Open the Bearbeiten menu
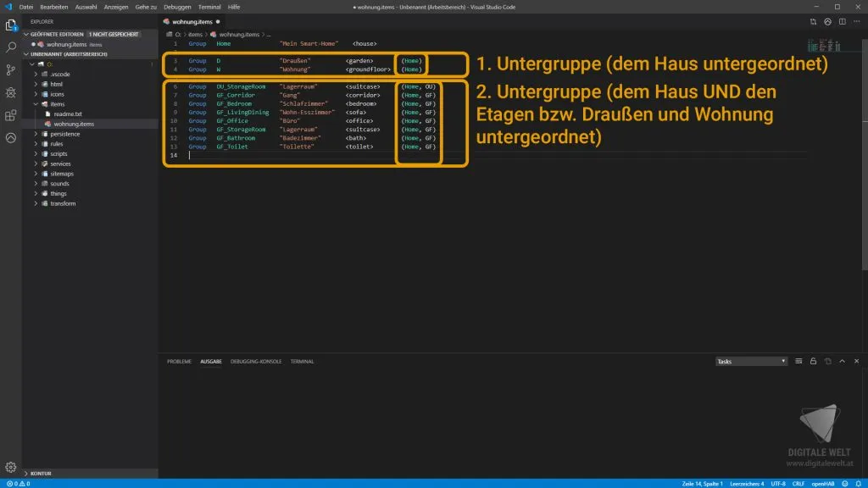 coord(53,7)
